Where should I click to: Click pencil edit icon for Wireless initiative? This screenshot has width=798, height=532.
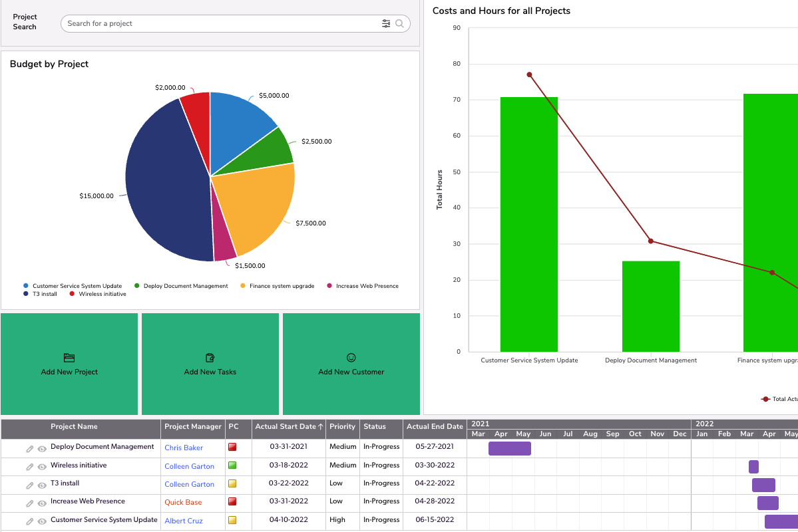click(30, 467)
